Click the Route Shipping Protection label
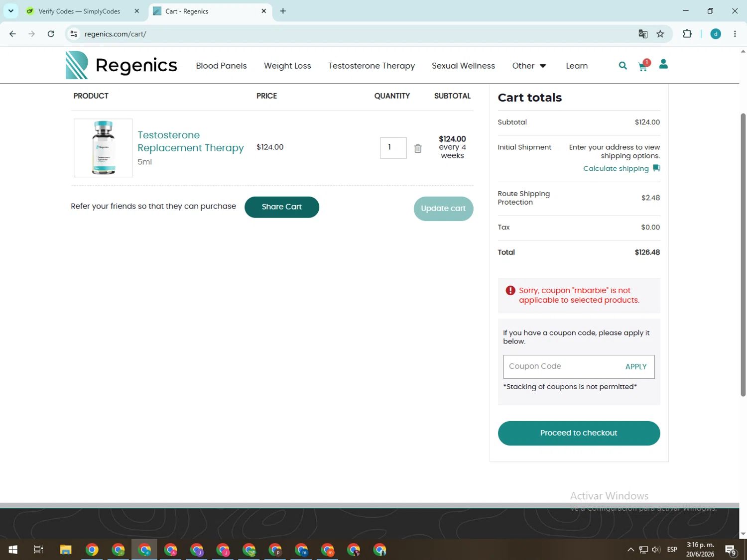 pyautogui.click(x=524, y=198)
